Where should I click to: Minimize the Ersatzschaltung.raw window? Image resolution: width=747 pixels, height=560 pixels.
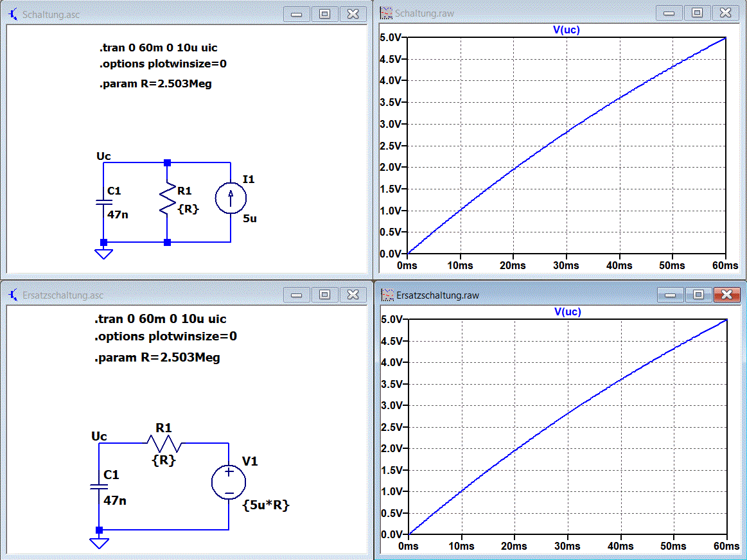coord(671,295)
